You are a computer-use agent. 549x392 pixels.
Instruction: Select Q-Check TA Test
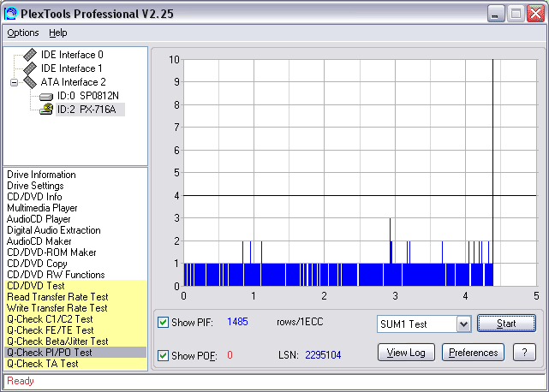click(75, 364)
